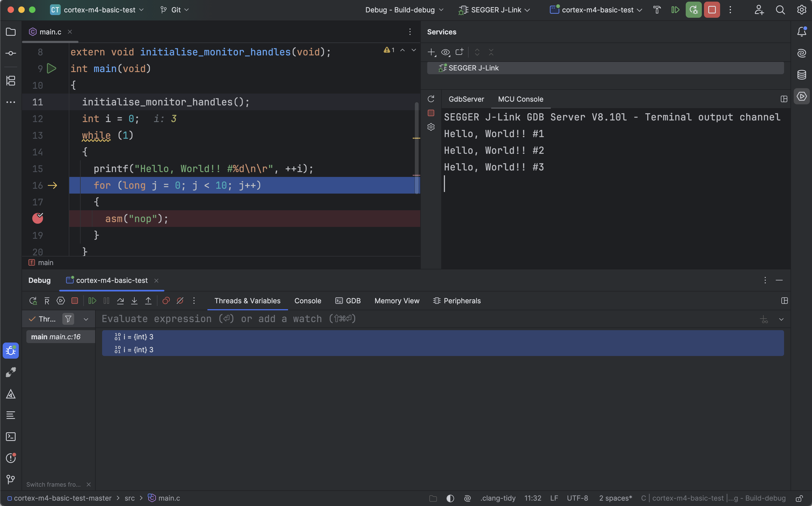This screenshot has height=506, width=812.
Task: Toggle the breakpoint on the asm line
Action: click(x=38, y=218)
